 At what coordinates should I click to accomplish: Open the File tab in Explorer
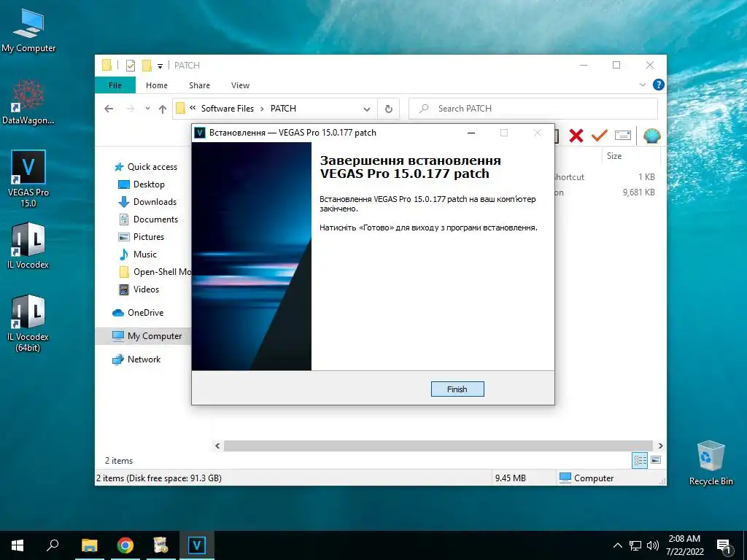[115, 85]
